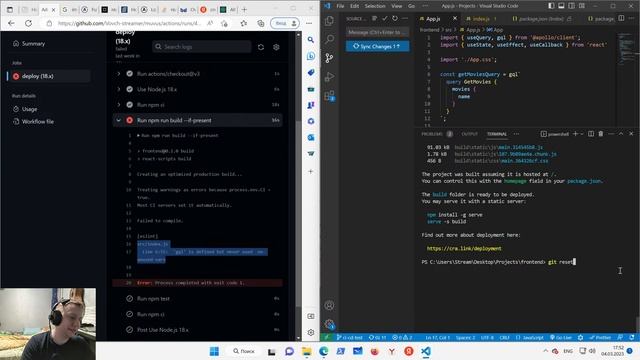The image size is (640, 360).
Task: Open the Run and Debug view
Action: click(x=329, y=77)
